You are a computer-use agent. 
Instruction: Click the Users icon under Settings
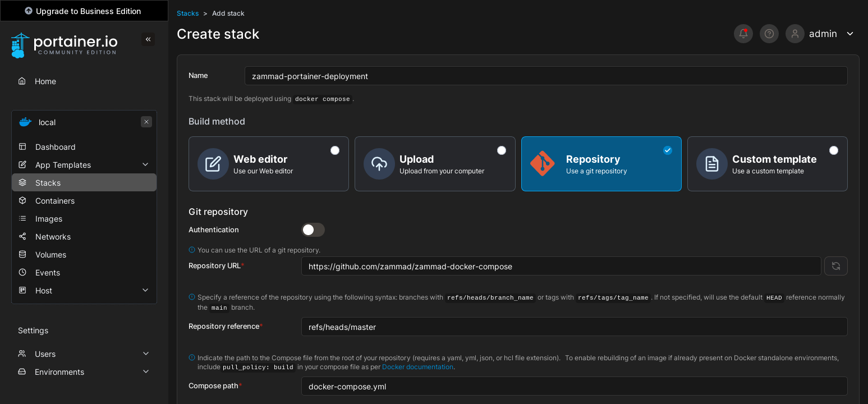point(22,353)
